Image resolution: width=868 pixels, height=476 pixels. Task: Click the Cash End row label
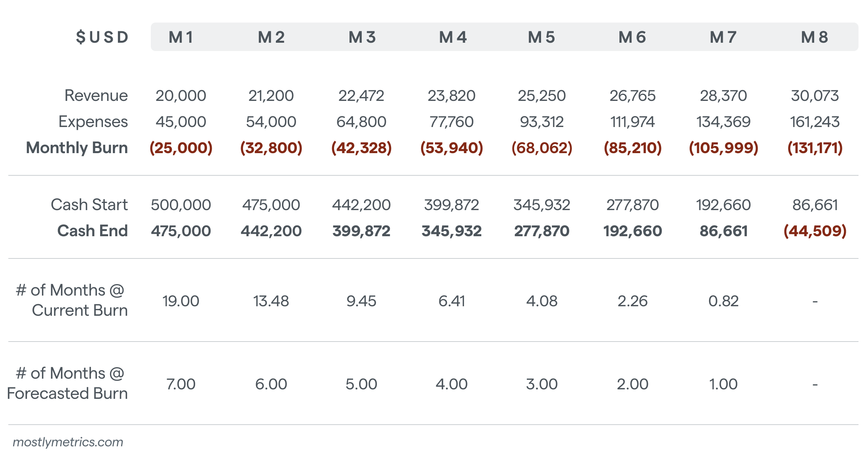[93, 231]
